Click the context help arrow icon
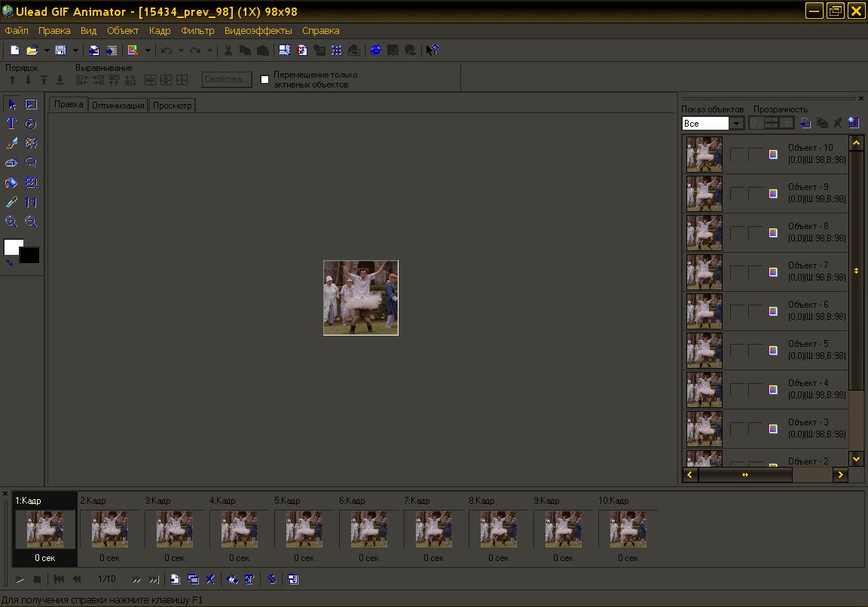This screenshot has height=607, width=868. tap(432, 51)
